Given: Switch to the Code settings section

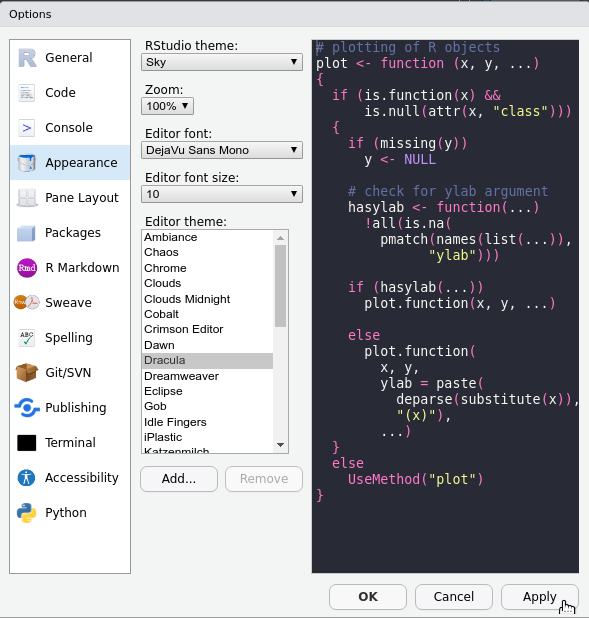Looking at the screenshot, I should (x=70, y=93).
